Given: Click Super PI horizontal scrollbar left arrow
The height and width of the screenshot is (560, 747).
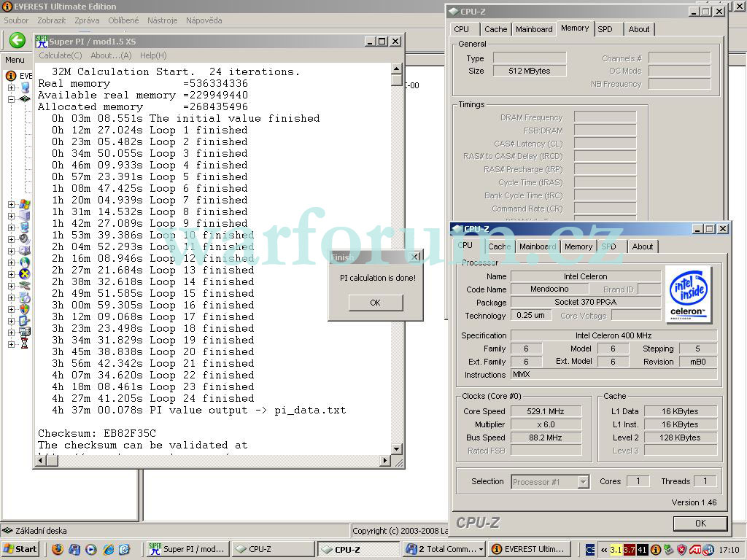Looking at the screenshot, I should point(42,460).
